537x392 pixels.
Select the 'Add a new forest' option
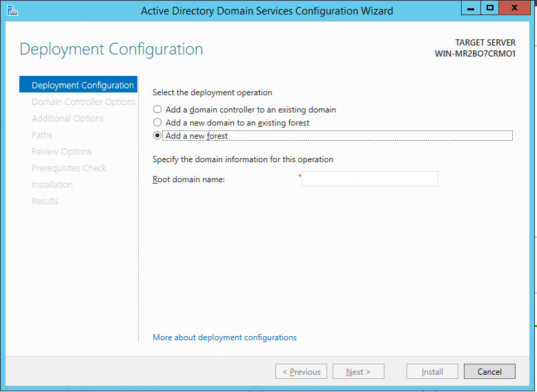pos(158,136)
